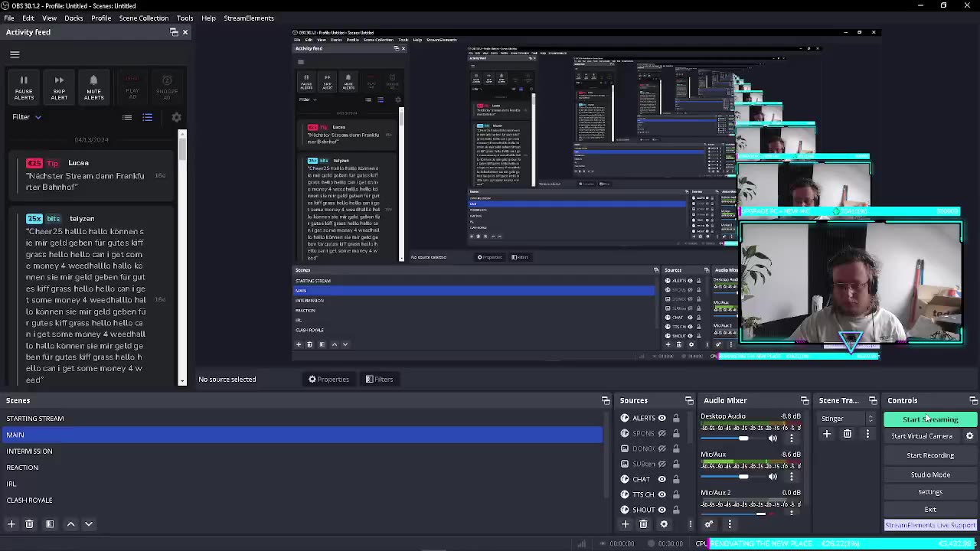
Task: Open the StreamElements menu
Action: click(249, 18)
